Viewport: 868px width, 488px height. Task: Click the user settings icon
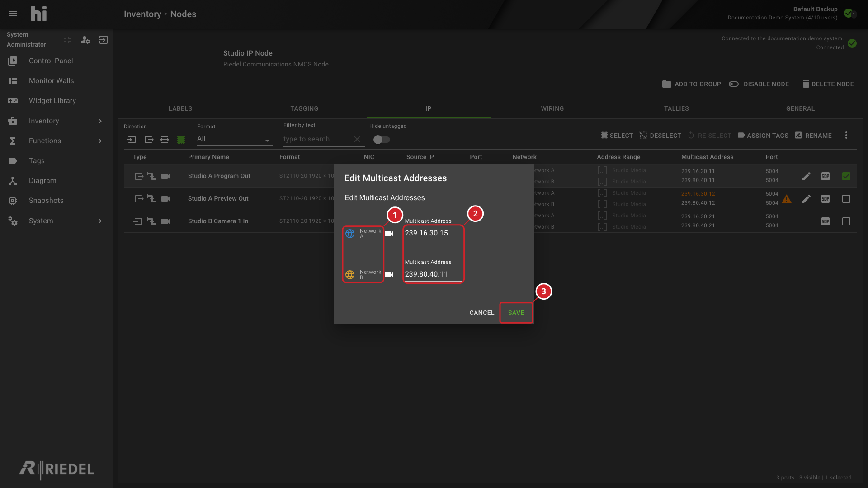pos(85,40)
